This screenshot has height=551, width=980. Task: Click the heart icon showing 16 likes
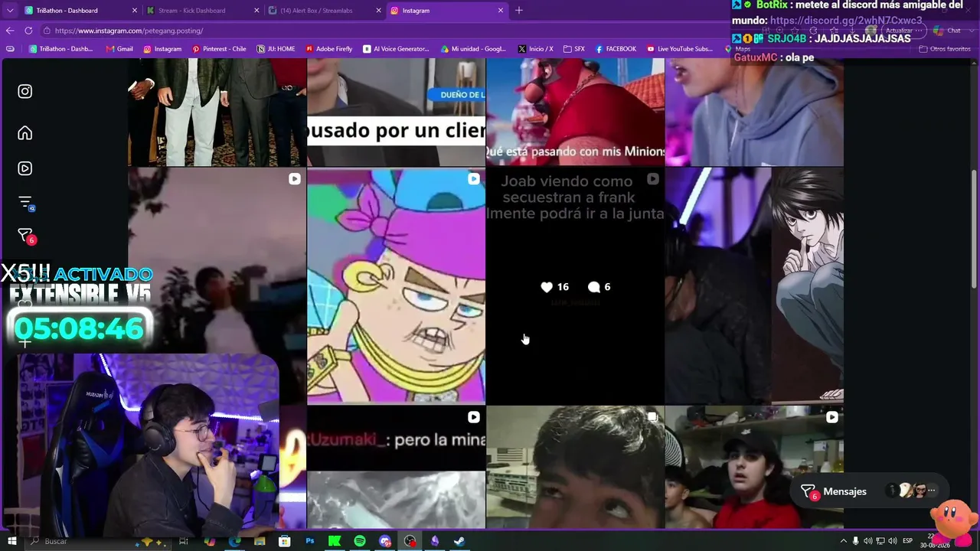tap(547, 287)
